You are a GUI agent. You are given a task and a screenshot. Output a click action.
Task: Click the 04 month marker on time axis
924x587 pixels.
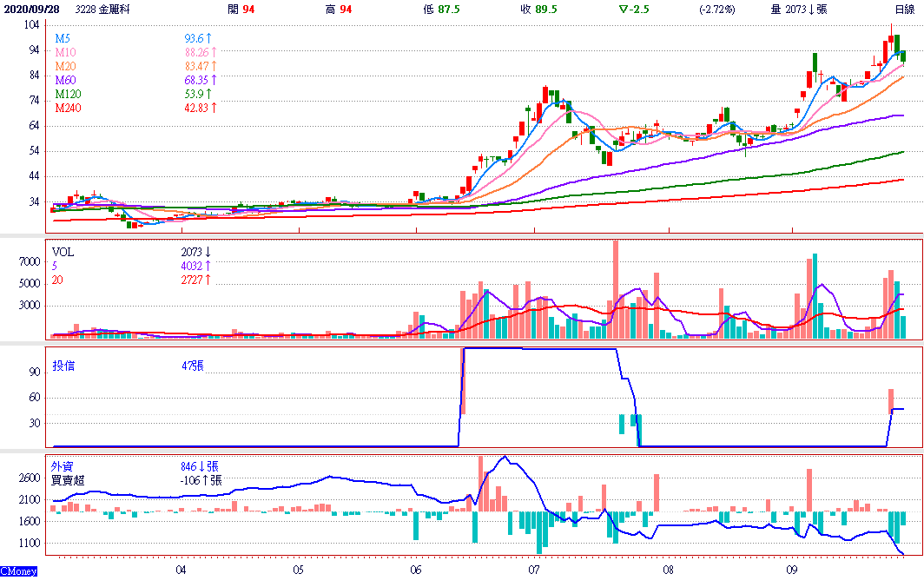(180, 571)
